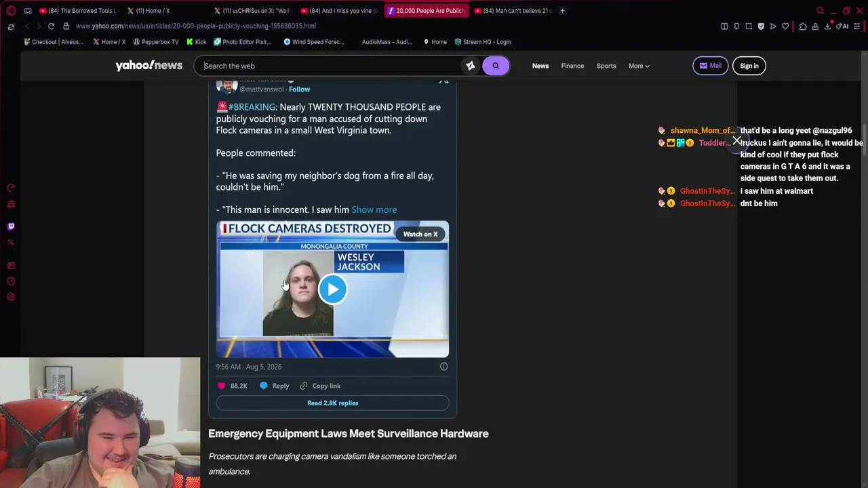Viewport: 868px width, 488px height.
Task: Open the Photo Editor Pixlr bookmark
Action: [x=242, y=42]
